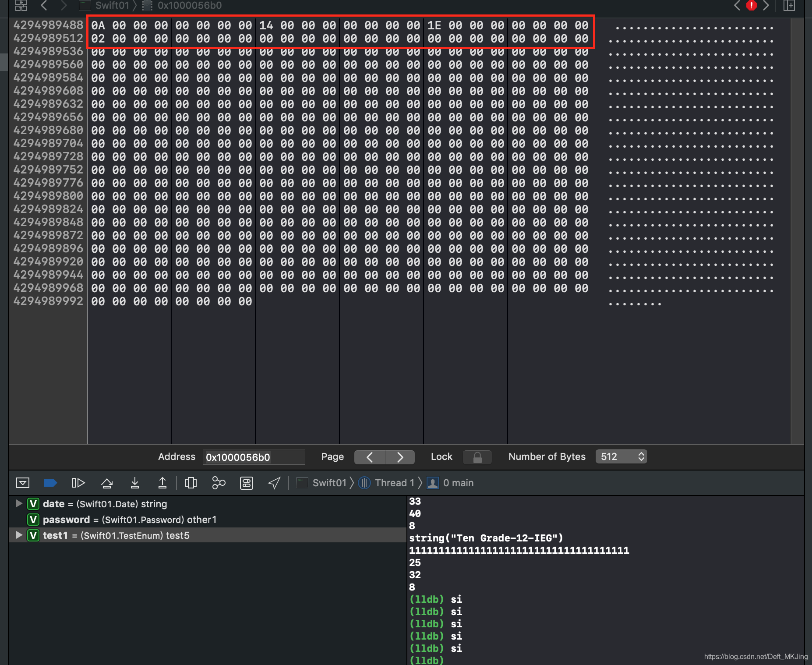The width and height of the screenshot is (812, 665).
Task: Click the last (lldb) console prompt
Action: point(427,660)
